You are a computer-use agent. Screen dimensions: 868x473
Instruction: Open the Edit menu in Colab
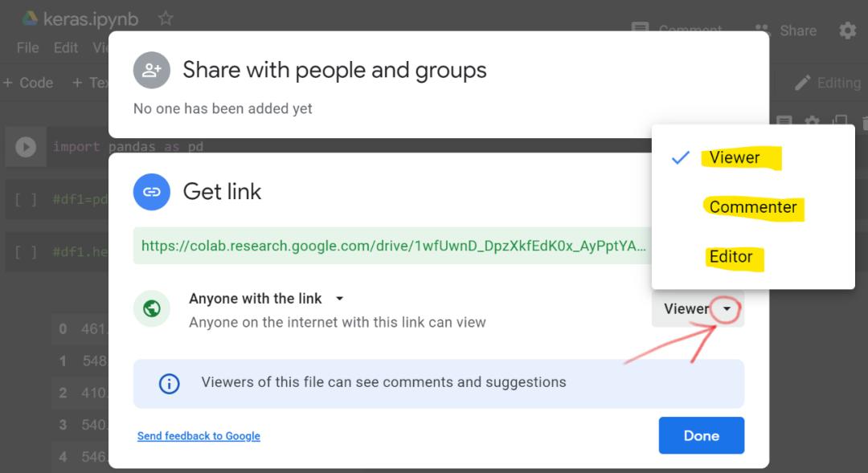66,47
